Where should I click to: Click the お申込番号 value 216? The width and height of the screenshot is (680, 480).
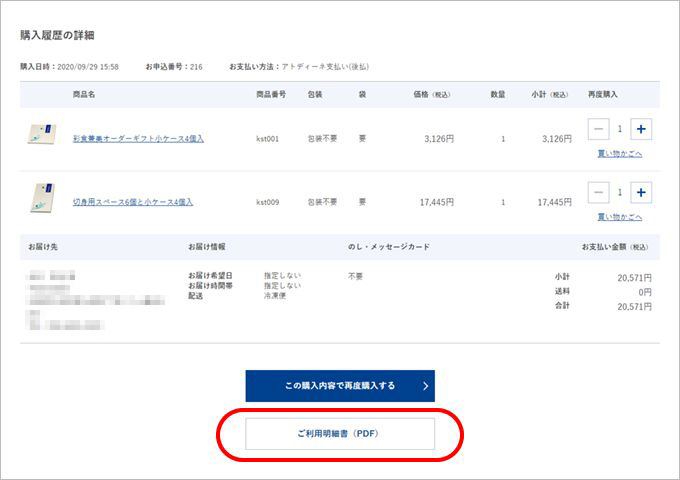(196, 67)
